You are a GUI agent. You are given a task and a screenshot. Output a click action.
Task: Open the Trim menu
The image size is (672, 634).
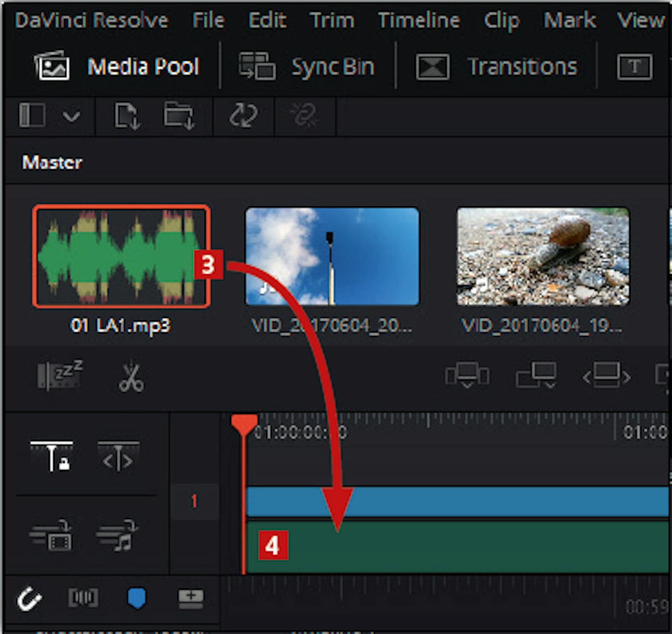332,20
